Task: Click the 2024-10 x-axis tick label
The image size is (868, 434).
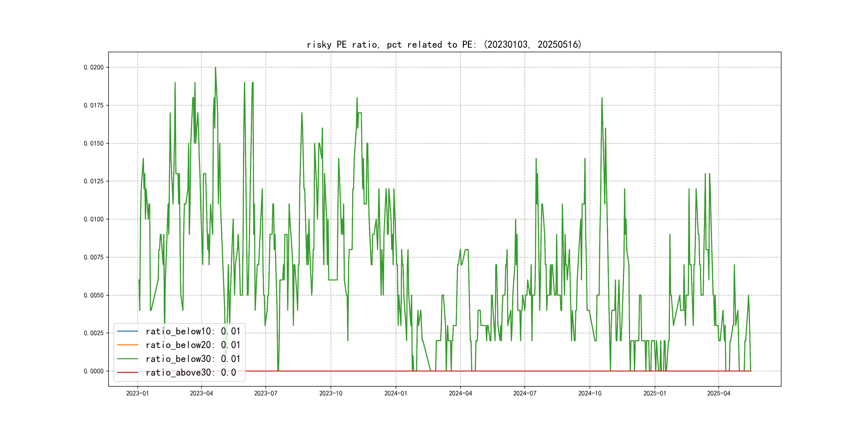Action: (x=590, y=394)
